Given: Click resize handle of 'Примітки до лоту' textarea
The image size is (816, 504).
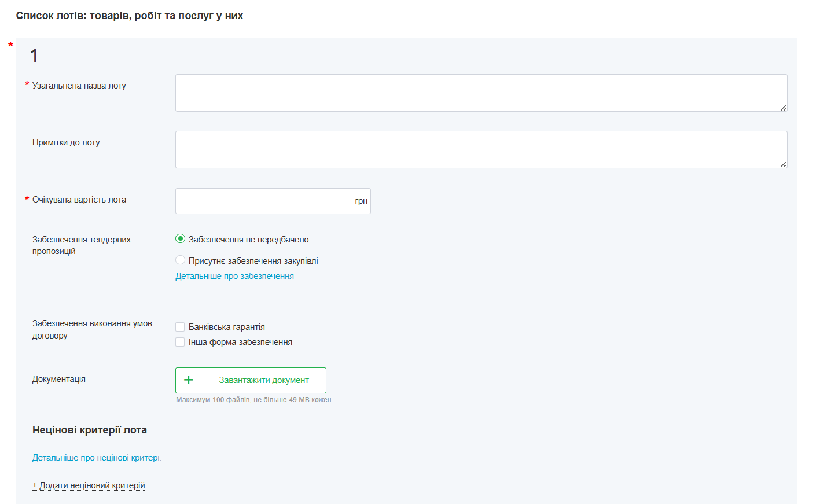Looking at the screenshot, I should tap(783, 164).
